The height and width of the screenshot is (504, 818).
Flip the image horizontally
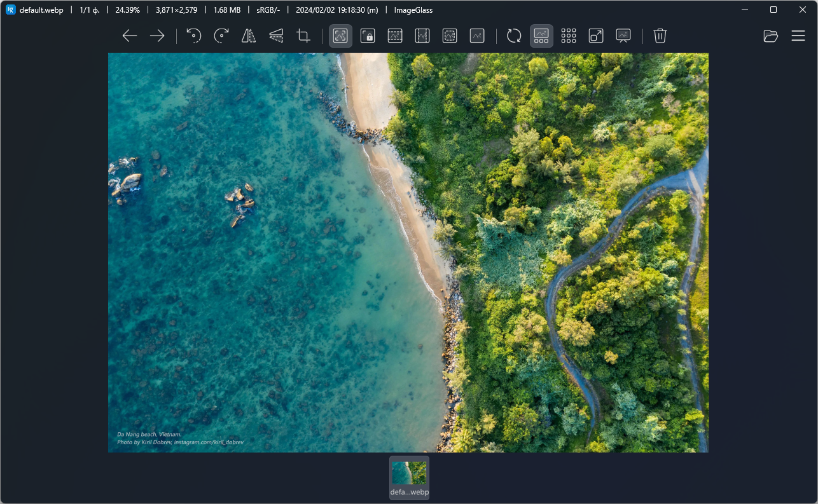249,36
